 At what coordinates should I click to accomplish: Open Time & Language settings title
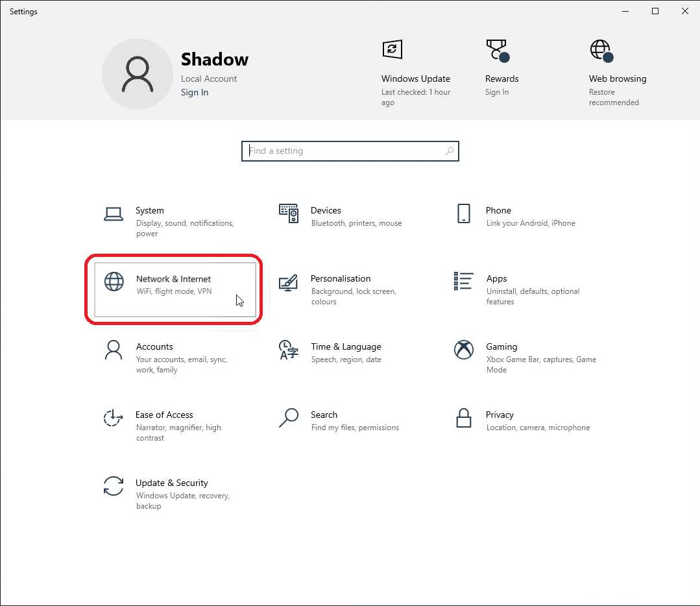click(346, 347)
